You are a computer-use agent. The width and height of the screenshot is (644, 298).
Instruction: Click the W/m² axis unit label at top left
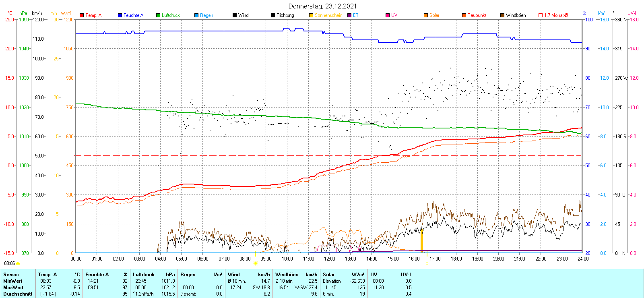(x=66, y=13)
